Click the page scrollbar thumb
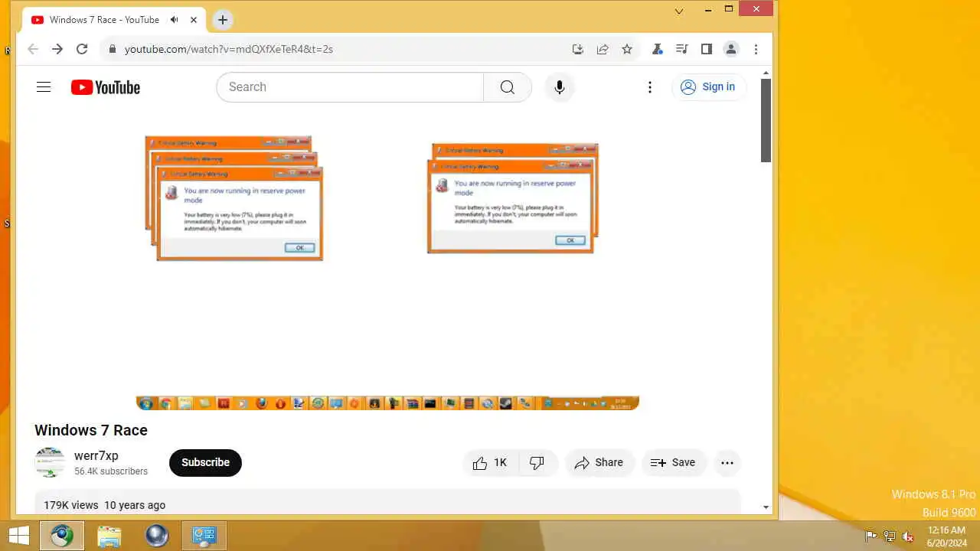The height and width of the screenshot is (551, 980). 766,120
